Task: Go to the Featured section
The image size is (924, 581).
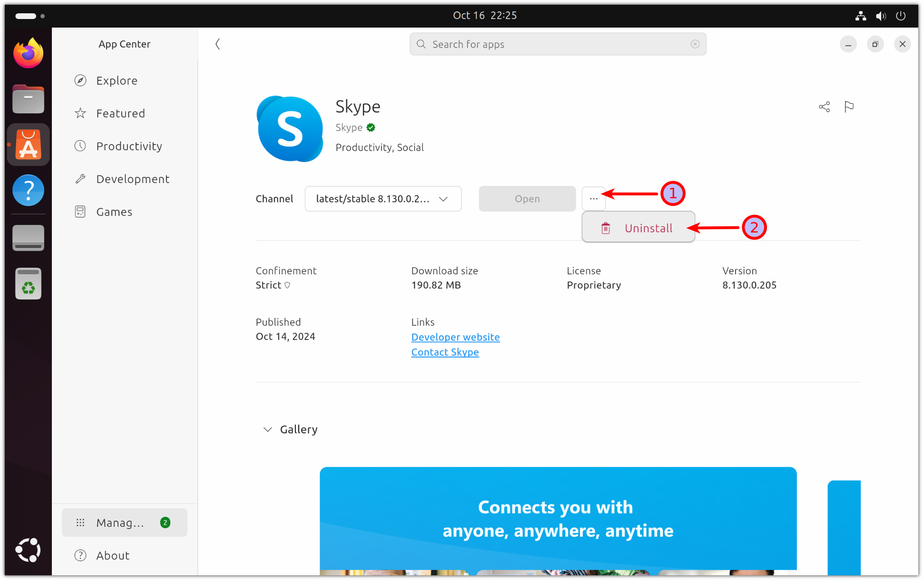Action: click(x=125, y=114)
